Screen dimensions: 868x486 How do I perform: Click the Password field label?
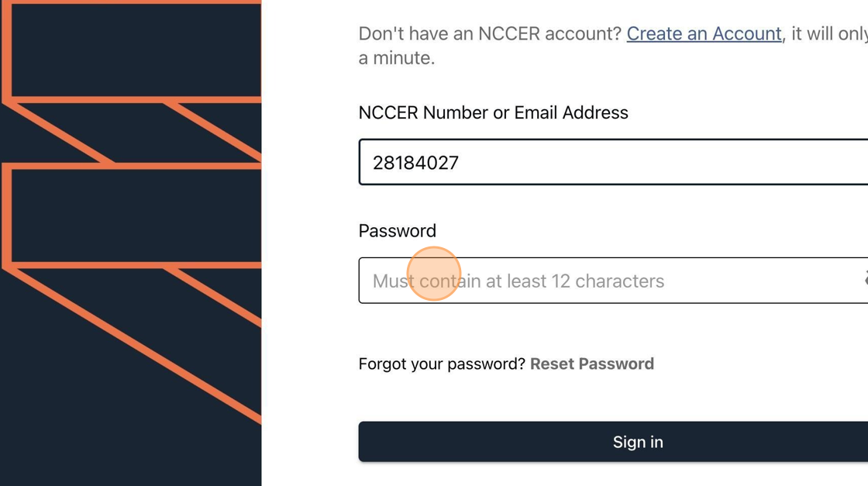(x=397, y=230)
